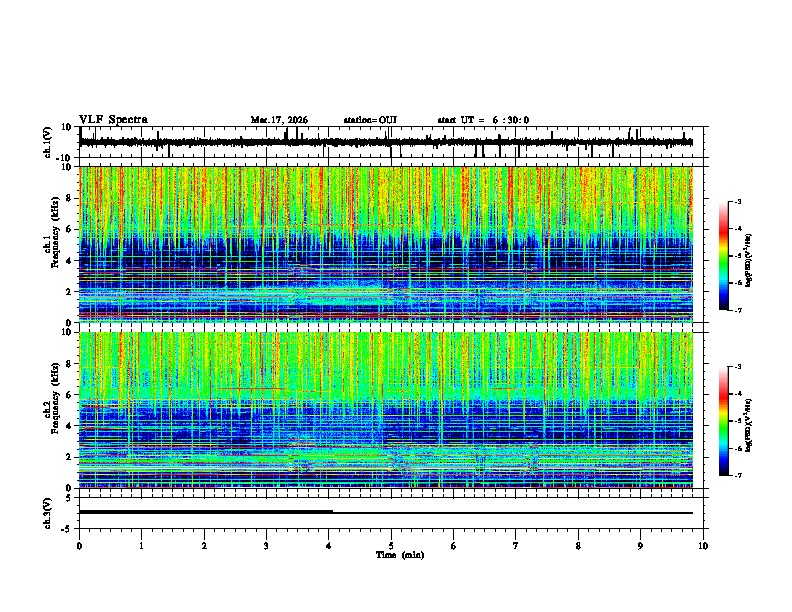Click the "2" kHz tick on the ch.2 frequency axis
Image resolution: width=792 pixels, height=612 pixels.
(70, 457)
